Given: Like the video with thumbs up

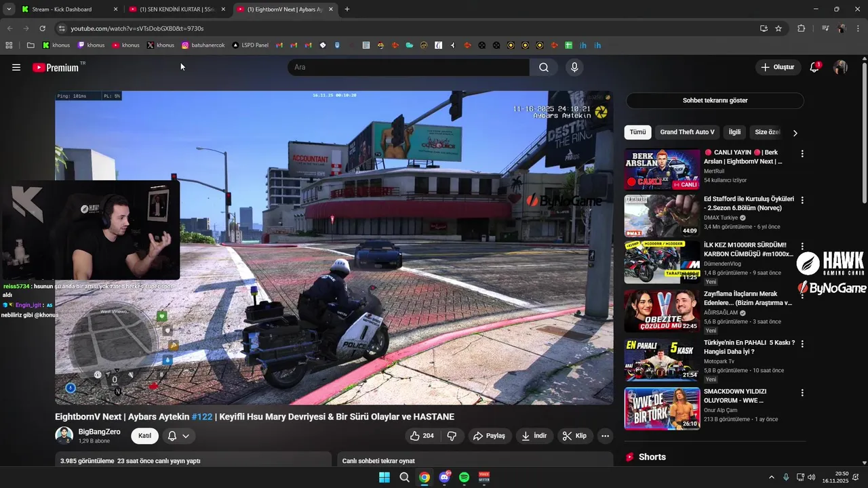Looking at the screenshot, I should click(422, 436).
